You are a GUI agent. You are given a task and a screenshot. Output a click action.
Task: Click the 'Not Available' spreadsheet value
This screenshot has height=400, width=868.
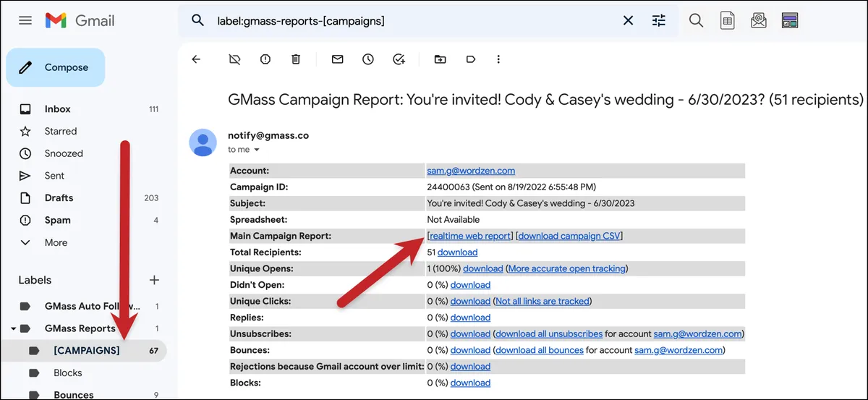pyautogui.click(x=454, y=219)
